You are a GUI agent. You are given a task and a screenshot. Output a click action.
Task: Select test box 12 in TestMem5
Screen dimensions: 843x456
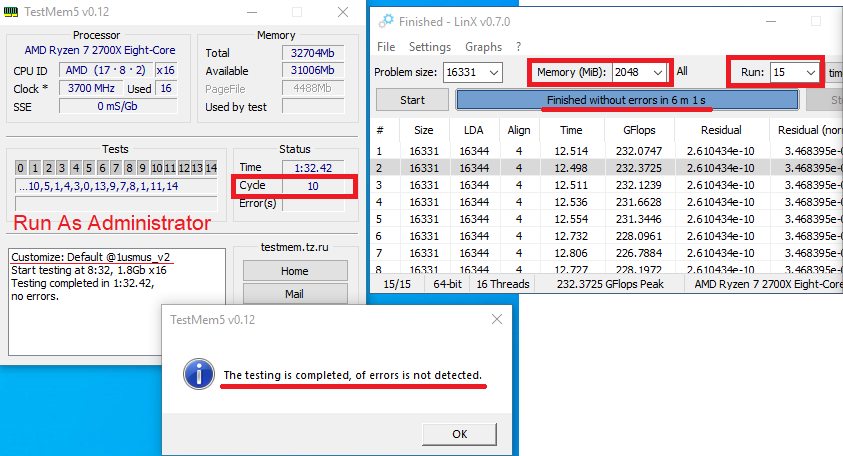[x=184, y=168]
